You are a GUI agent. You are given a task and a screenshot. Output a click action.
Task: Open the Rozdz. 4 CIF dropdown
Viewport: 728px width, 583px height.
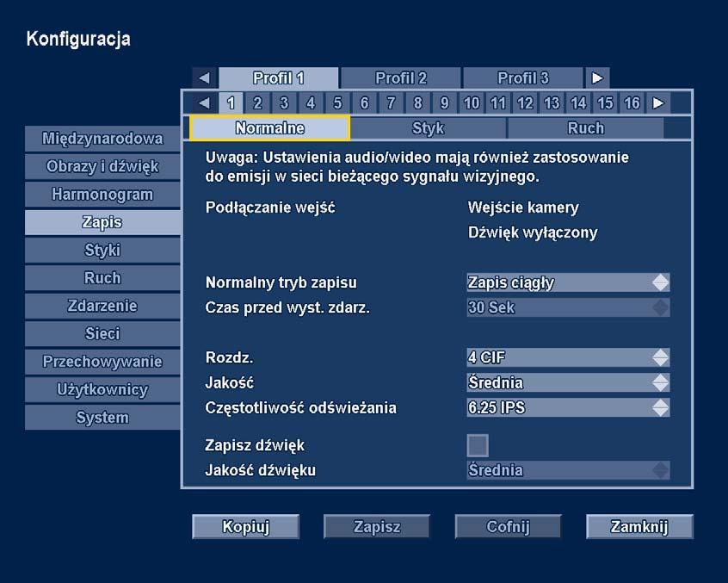[x=568, y=357]
